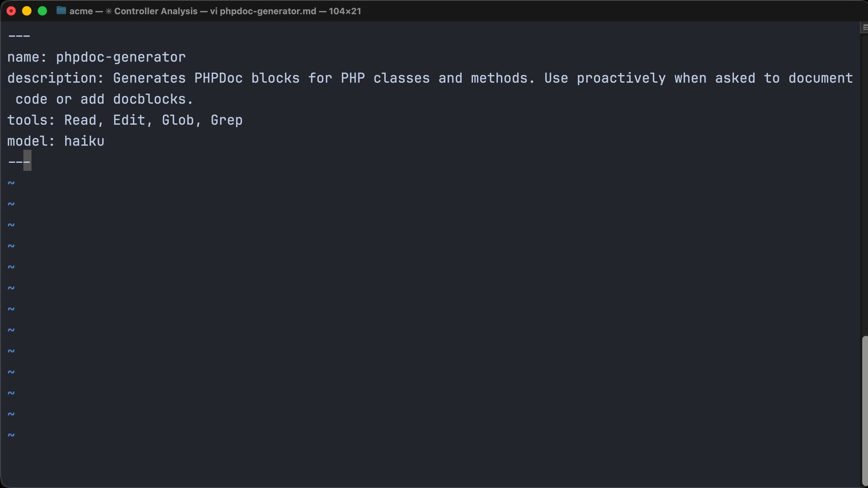This screenshot has height=488, width=868.
Task: Close the terminal window with the red button
Action: pyautogui.click(x=11, y=11)
